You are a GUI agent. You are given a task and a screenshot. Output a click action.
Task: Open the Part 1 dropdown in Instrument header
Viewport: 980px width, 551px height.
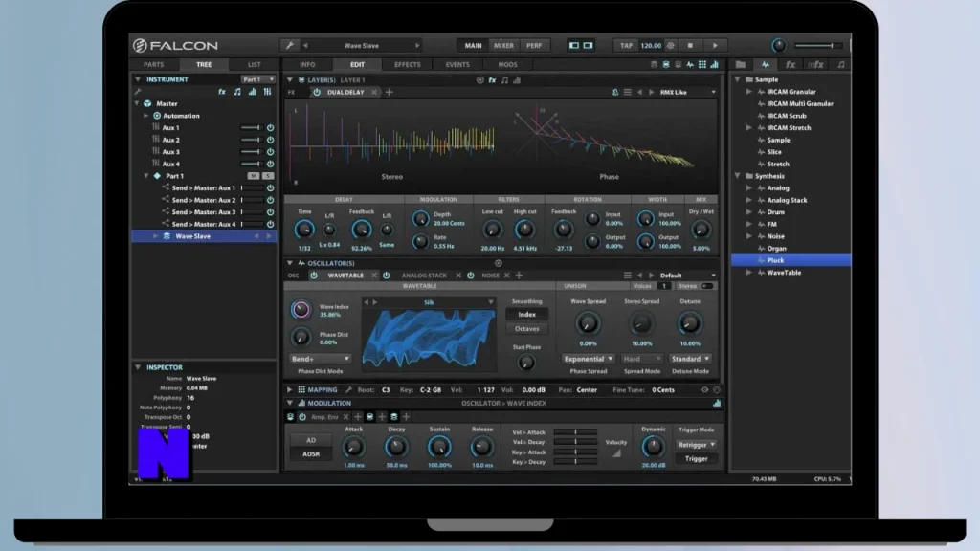click(258, 79)
